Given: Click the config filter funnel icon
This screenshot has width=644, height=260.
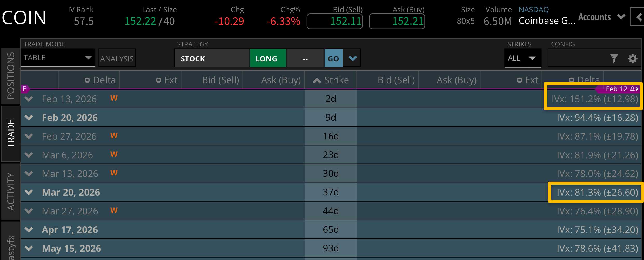Looking at the screenshot, I should 614,58.
